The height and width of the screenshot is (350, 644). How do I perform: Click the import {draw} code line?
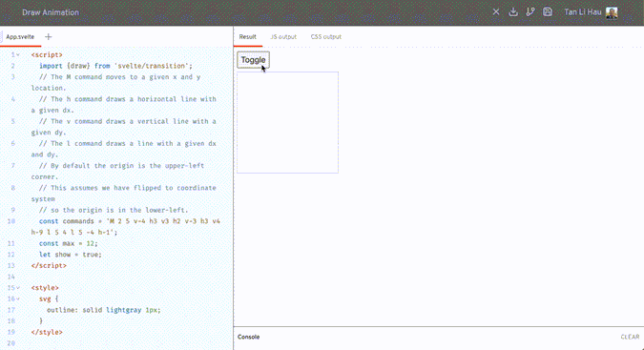[x=115, y=66]
